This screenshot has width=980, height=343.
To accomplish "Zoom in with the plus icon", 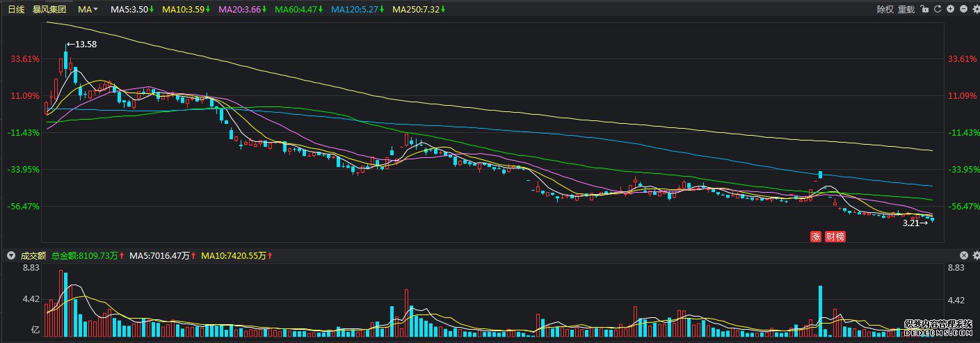I will pyautogui.click(x=950, y=10).
